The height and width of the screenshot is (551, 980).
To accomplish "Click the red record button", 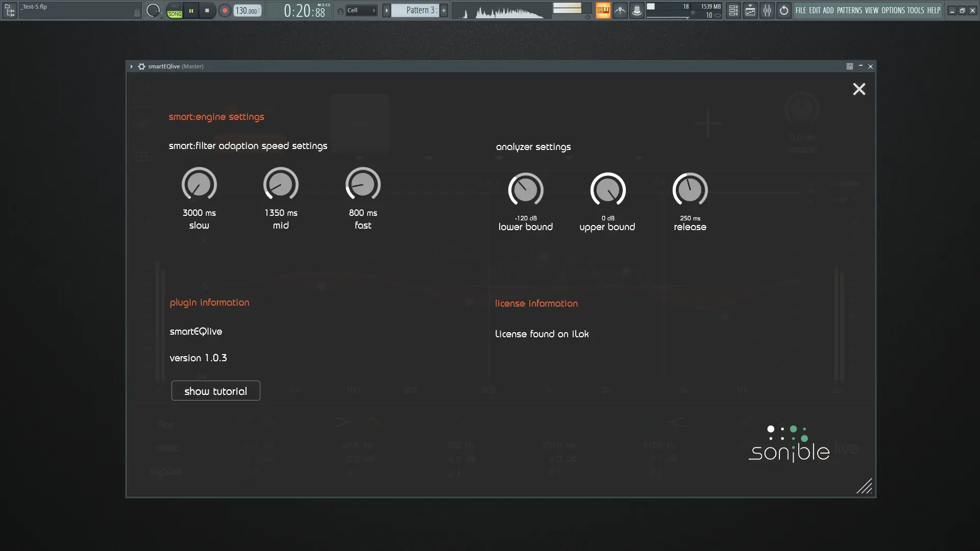I will [224, 10].
